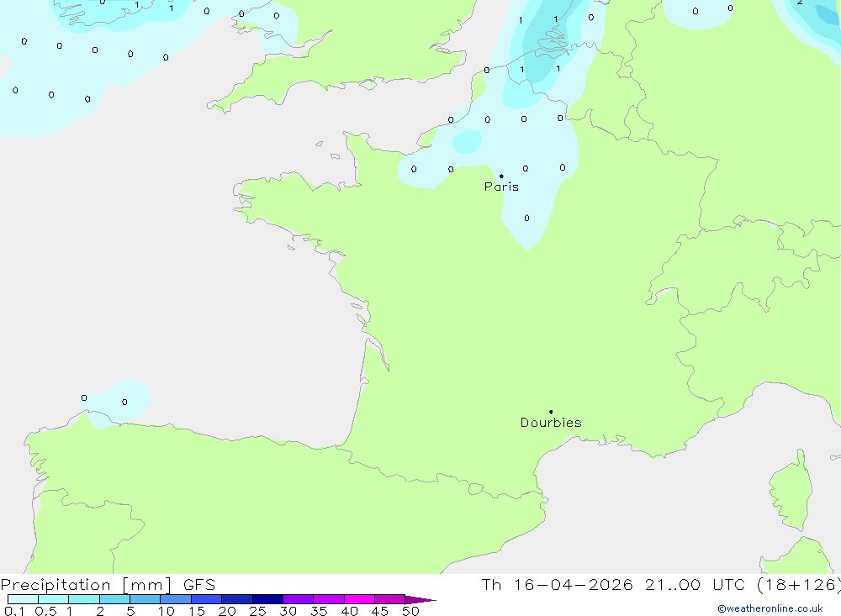Viewport: 841px width, 616px height.
Task: Click the Dourbies location label
Action: [x=551, y=423]
